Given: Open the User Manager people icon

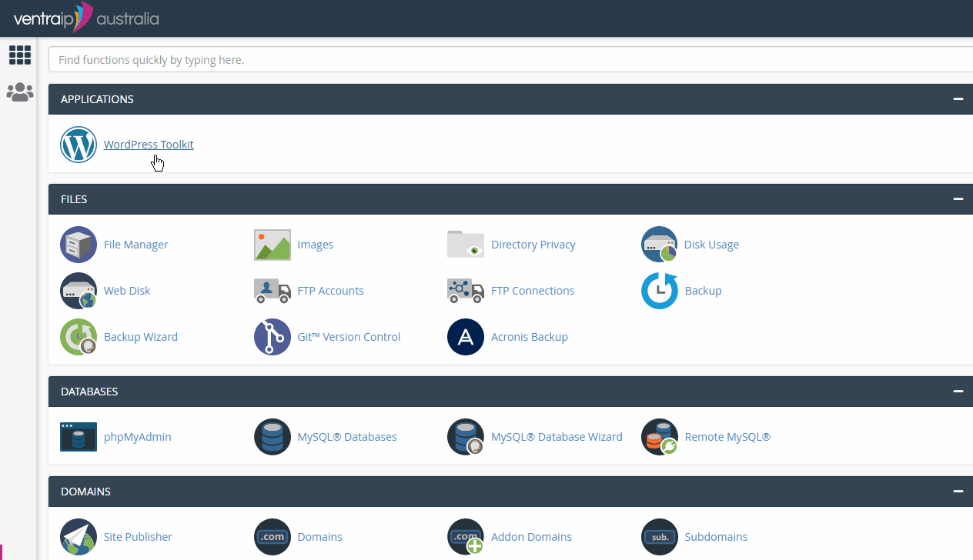Looking at the screenshot, I should click(19, 92).
